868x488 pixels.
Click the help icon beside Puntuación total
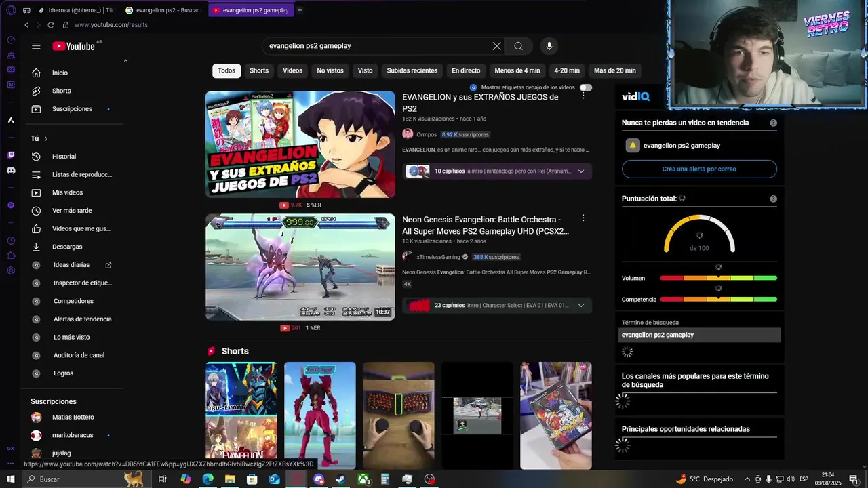click(773, 199)
